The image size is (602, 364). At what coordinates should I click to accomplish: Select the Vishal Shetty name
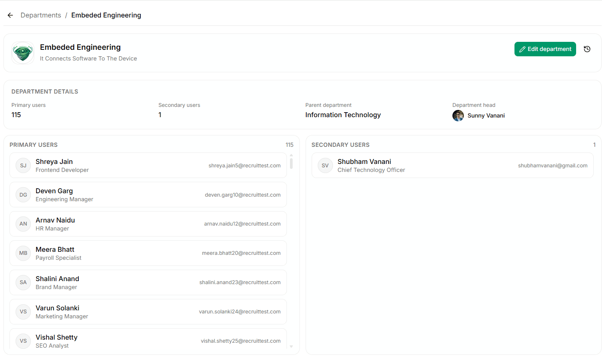[x=56, y=337]
